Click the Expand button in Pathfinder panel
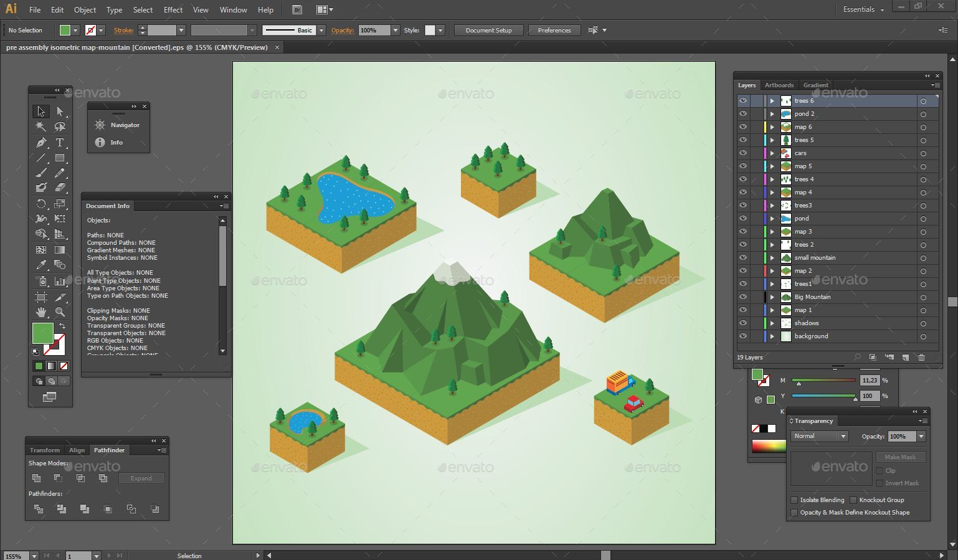Screen dimensions: 958x560 tap(141, 478)
